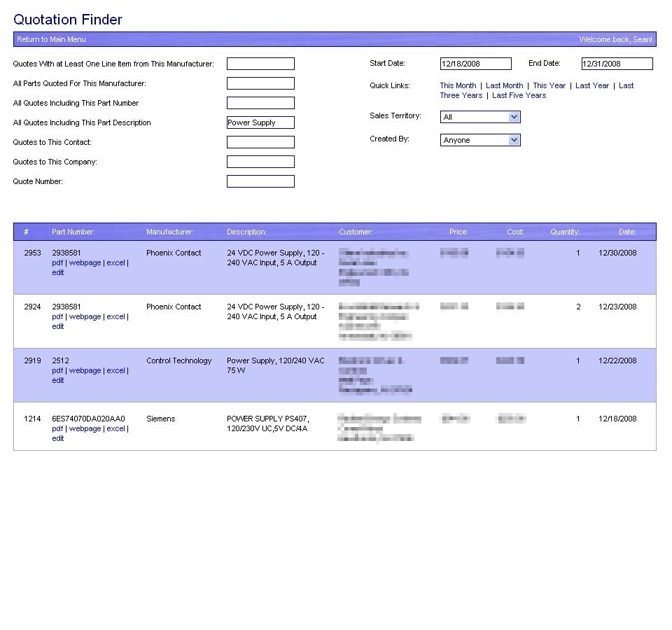The image size is (672, 630).
Task: Open the Sales Territory dropdown
Action: (x=480, y=117)
